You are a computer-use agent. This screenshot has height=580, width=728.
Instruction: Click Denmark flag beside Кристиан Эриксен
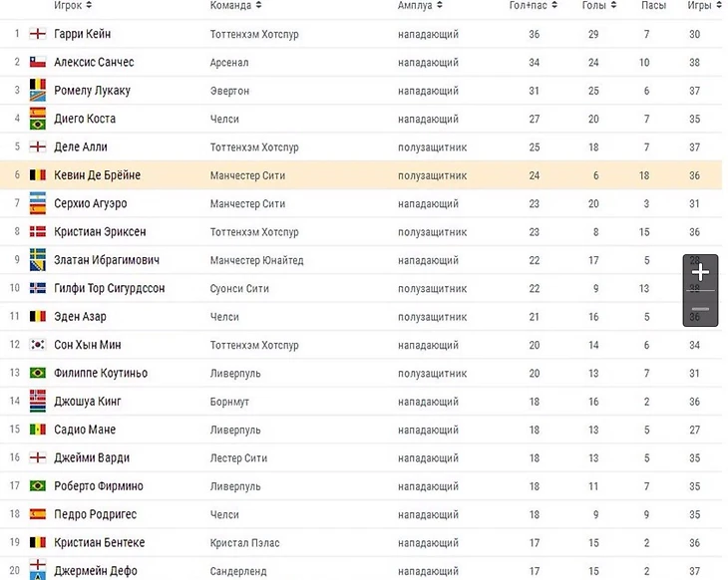coord(38,231)
